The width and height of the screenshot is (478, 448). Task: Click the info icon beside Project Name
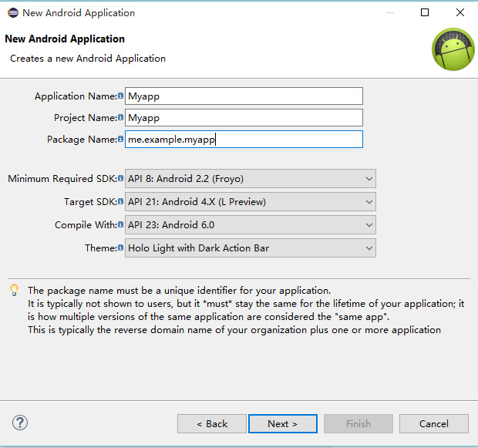pyautogui.click(x=121, y=117)
